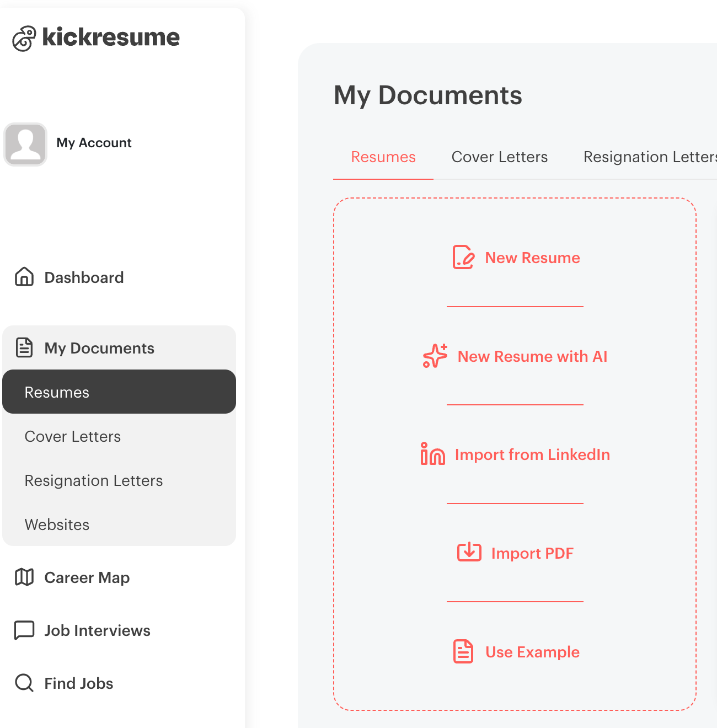Click the Career Map icon in sidebar
The image size is (717, 728).
coord(24,577)
